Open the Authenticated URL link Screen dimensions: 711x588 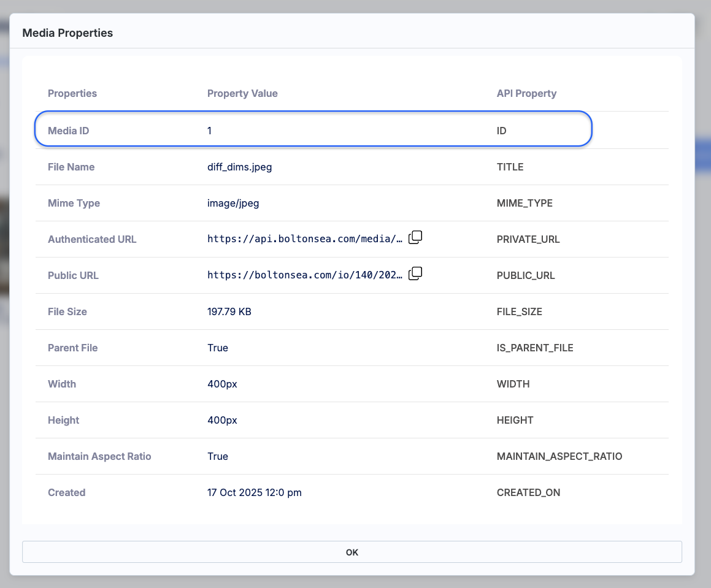(305, 239)
